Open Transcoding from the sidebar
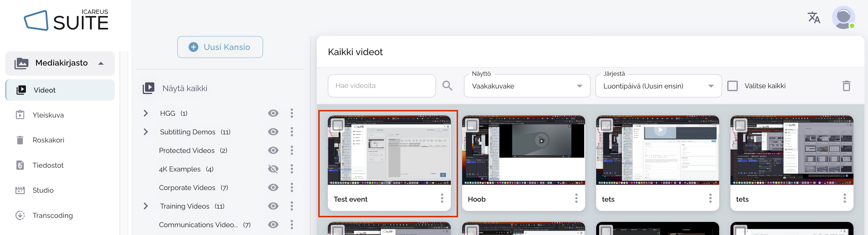This screenshot has width=868, height=235. [x=52, y=216]
